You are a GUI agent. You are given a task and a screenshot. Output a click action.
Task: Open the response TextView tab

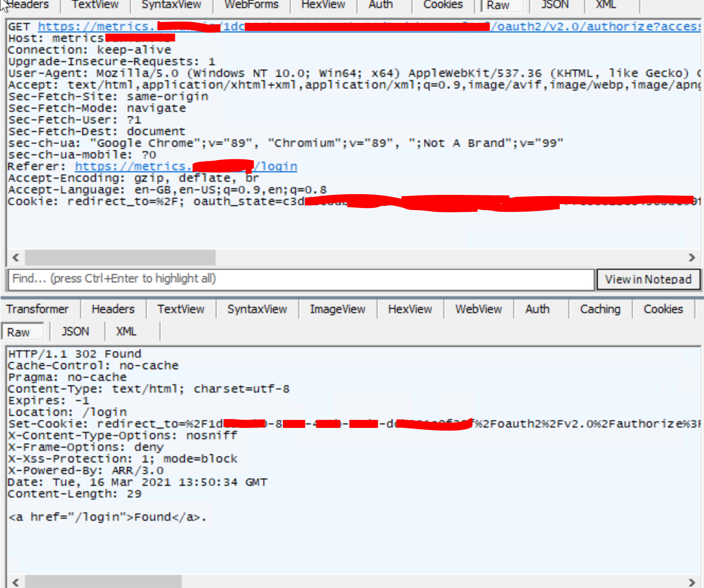tap(181, 309)
